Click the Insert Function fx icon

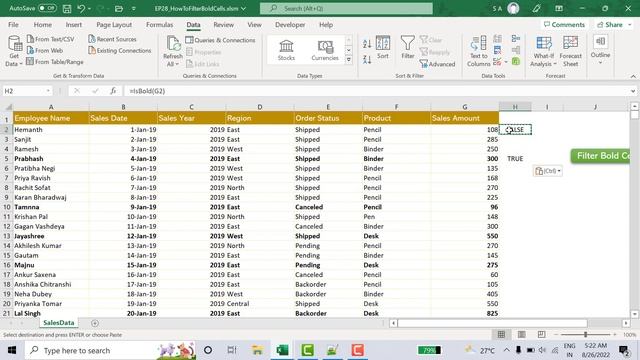click(113, 91)
